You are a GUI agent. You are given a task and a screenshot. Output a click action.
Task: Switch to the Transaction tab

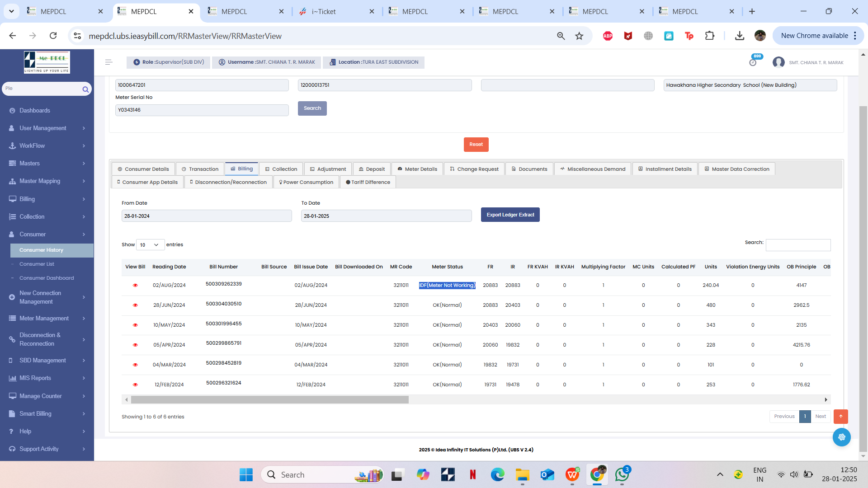point(200,169)
